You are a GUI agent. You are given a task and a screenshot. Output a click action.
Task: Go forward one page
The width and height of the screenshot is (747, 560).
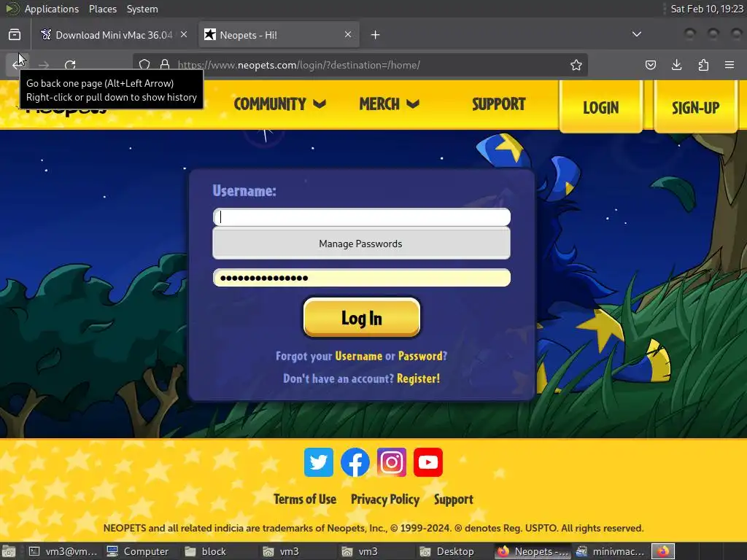point(44,65)
